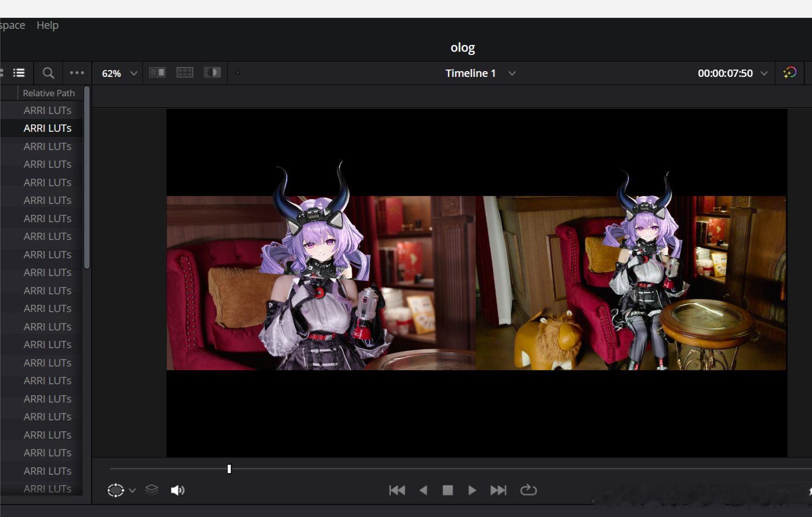Select the highlighted ARRI LUTs row
This screenshot has width=812, height=517.
(x=41, y=128)
